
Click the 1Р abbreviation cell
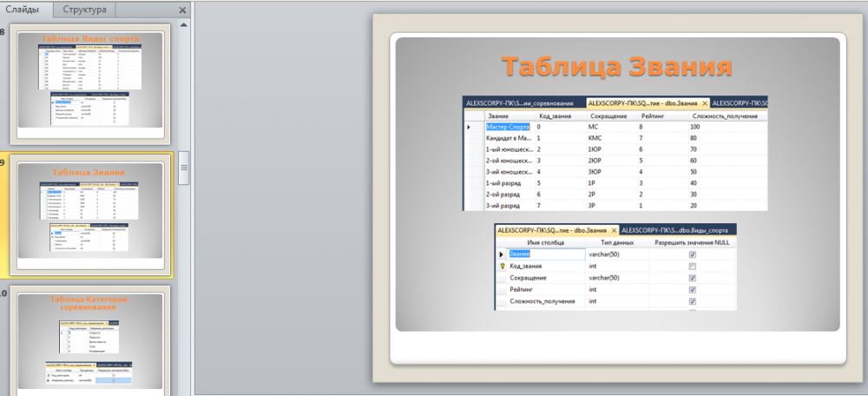611,182
